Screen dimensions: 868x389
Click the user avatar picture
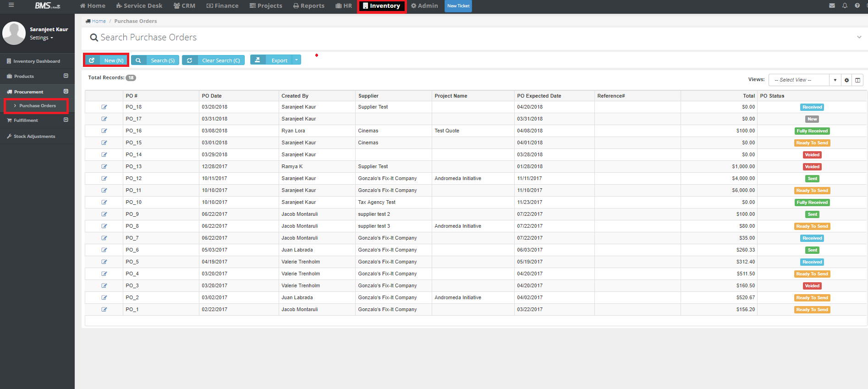pyautogui.click(x=14, y=33)
